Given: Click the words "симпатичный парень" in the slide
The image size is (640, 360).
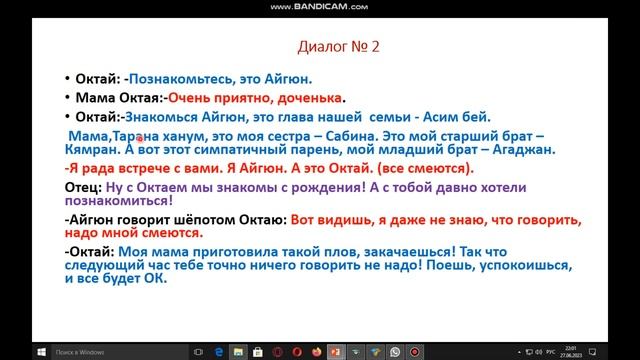Looking at the screenshot, I should (268, 149).
